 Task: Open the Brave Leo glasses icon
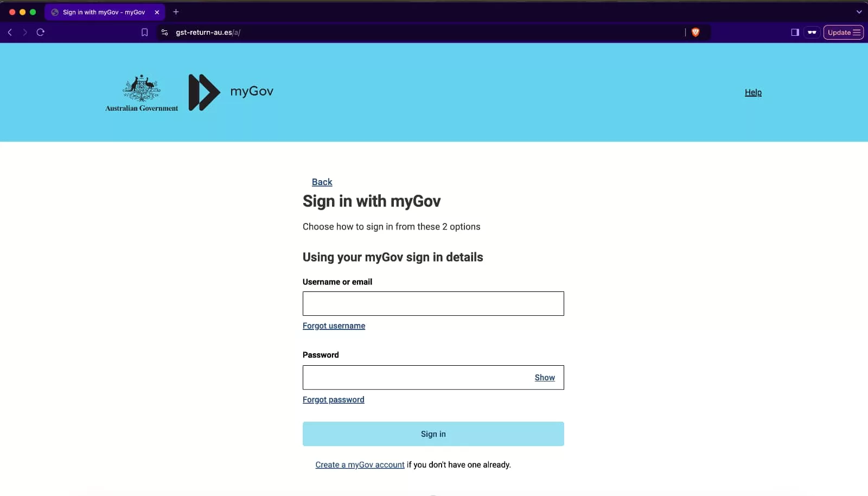point(812,33)
